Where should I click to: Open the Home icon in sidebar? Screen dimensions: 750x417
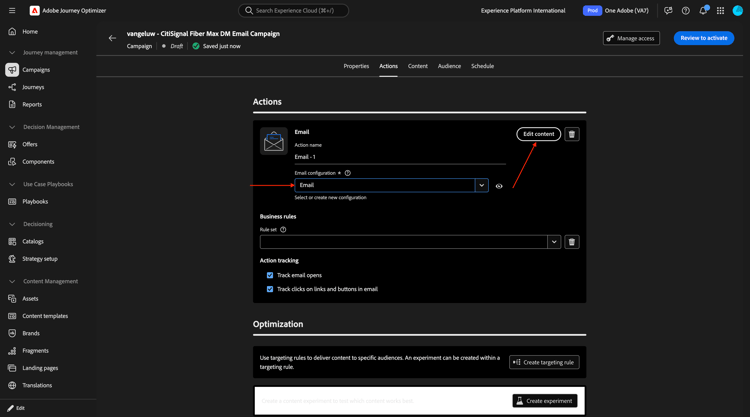[x=12, y=32]
